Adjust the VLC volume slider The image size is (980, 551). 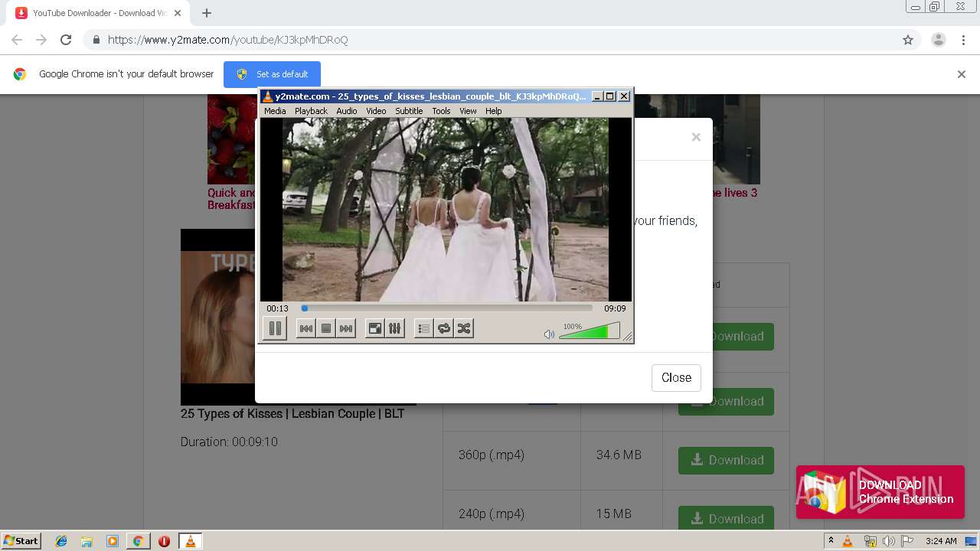click(589, 331)
